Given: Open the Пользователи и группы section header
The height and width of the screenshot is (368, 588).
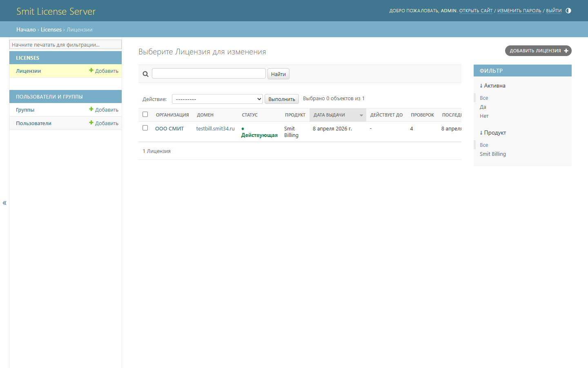Looking at the screenshot, I should click(x=49, y=97).
